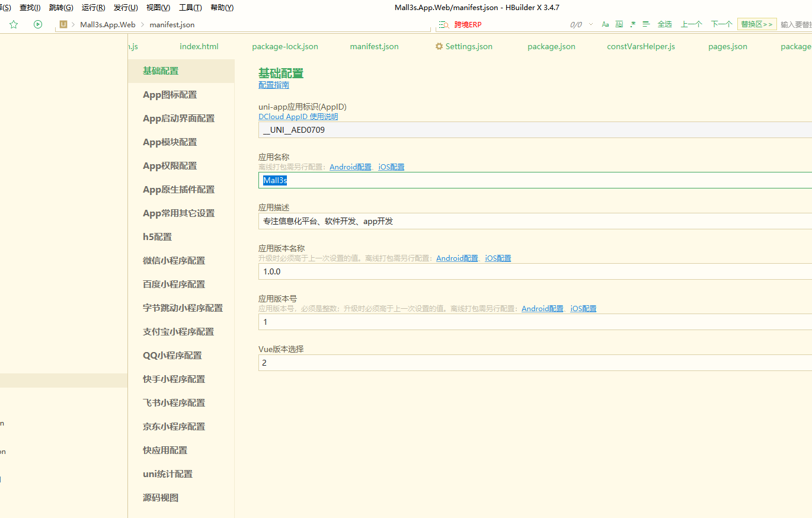Click the star bookmark icon in the toolbar
The width and height of the screenshot is (812, 518).
14,24
